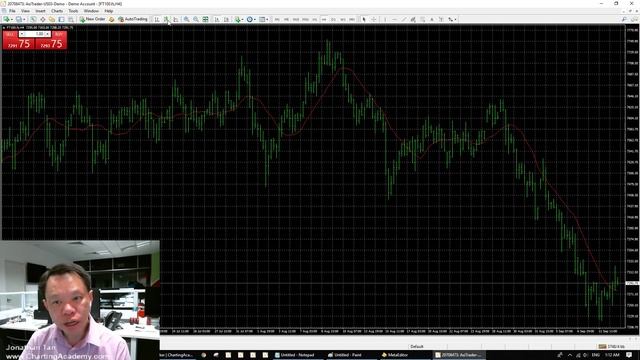Image resolution: width=640 pixels, height=360 pixels.
Task: Open the Insert menu
Action: 40,11
